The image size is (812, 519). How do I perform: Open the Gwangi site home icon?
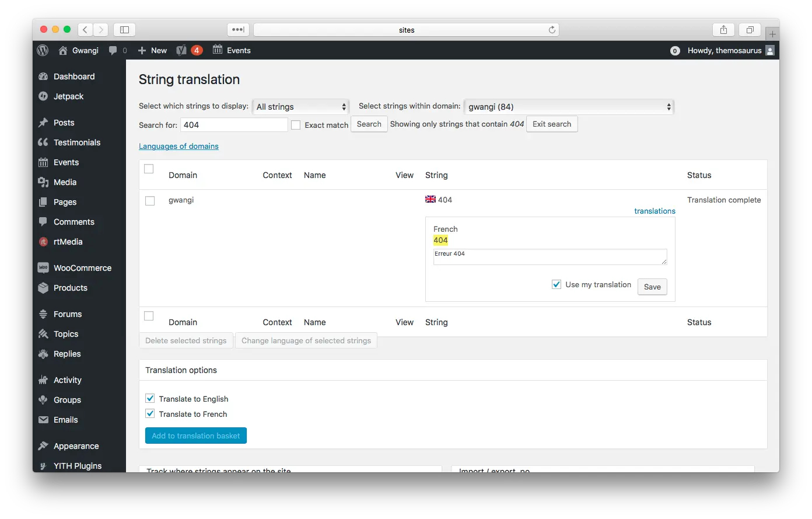pos(63,51)
